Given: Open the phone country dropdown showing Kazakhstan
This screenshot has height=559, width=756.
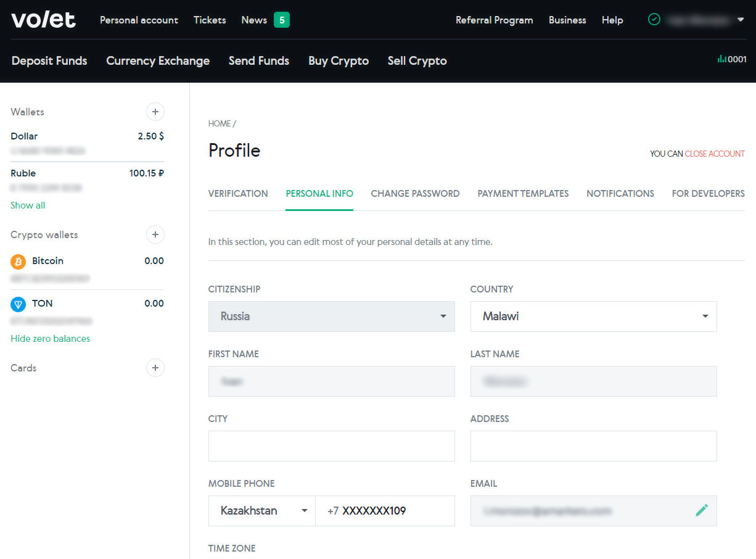Looking at the screenshot, I should tap(262, 511).
